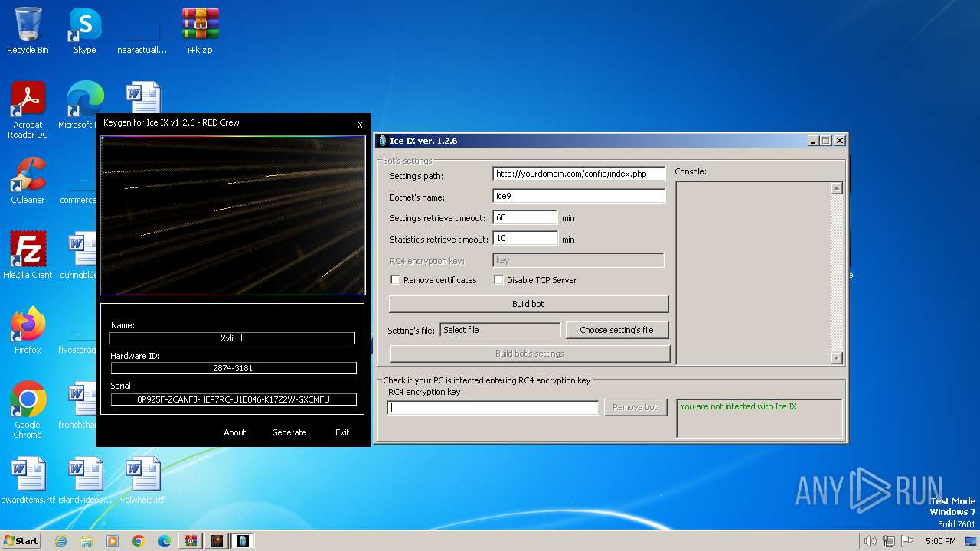Open File Explorer from the taskbar
Viewport: 980px width, 551px height.
click(87, 541)
